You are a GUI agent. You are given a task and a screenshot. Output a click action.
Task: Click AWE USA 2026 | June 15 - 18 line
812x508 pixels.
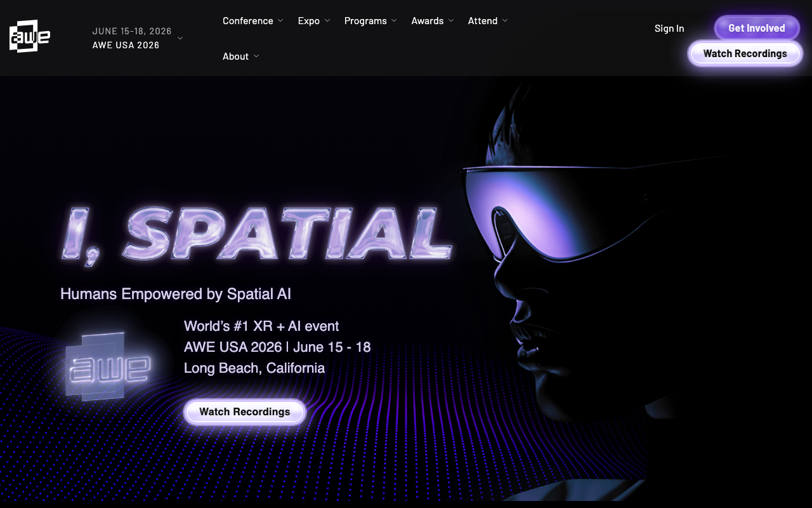277,347
